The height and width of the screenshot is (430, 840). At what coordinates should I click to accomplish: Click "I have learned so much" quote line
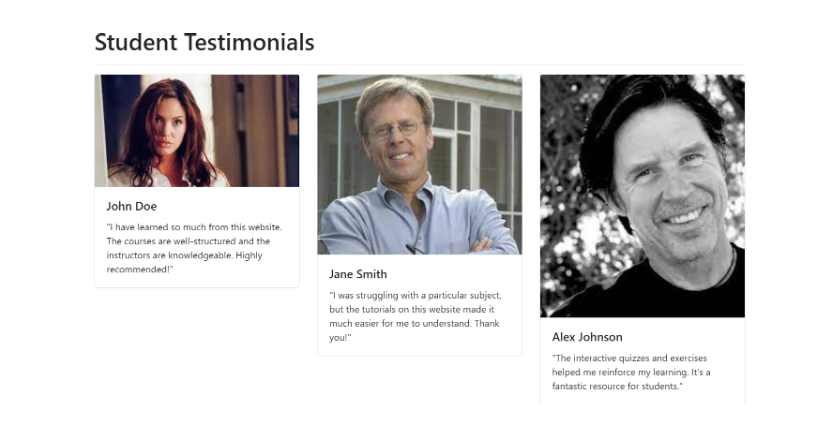[x=194, y=227]
